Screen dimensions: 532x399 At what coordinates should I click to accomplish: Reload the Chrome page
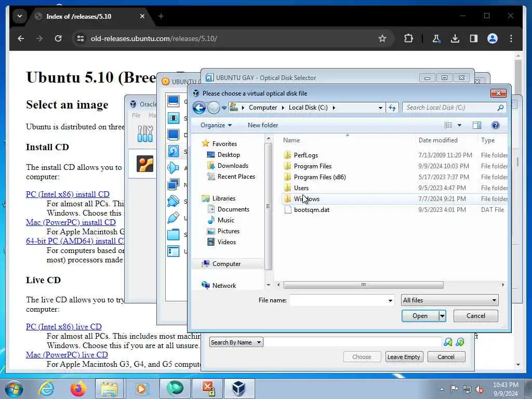tap(58, 38)
